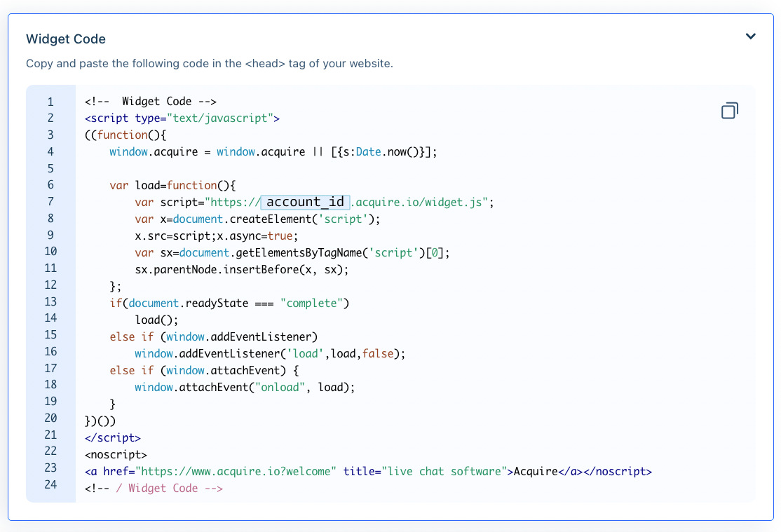The height and width of the screenshot is (532, 781).
Task: Click the 'var load=function(){' line
Action: pyautogui.click(x=173, y=185)
